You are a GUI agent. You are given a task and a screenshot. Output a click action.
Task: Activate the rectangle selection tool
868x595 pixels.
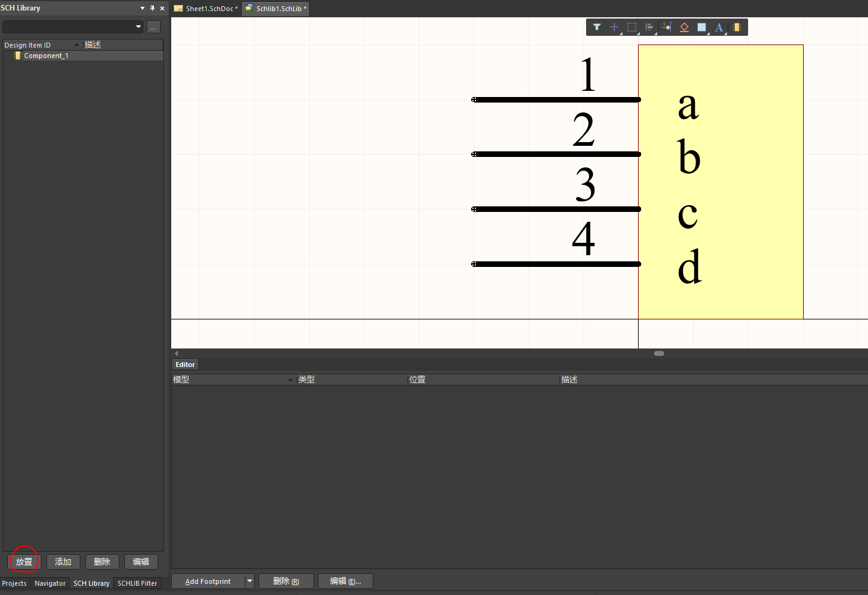632,27
